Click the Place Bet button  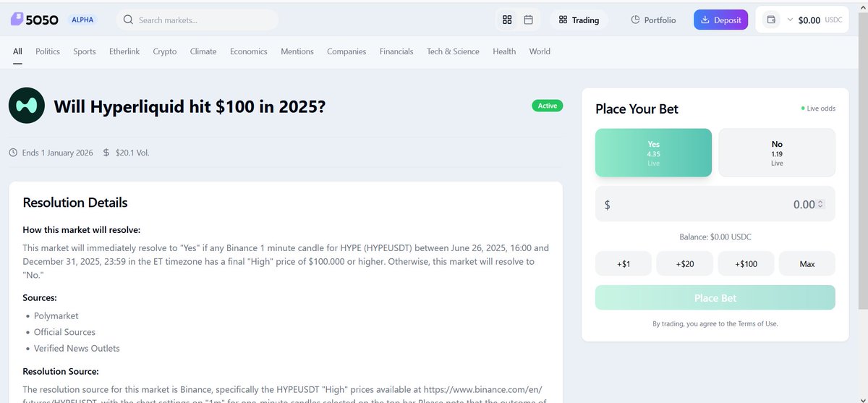pyautogui.click(x=715, y=297)
